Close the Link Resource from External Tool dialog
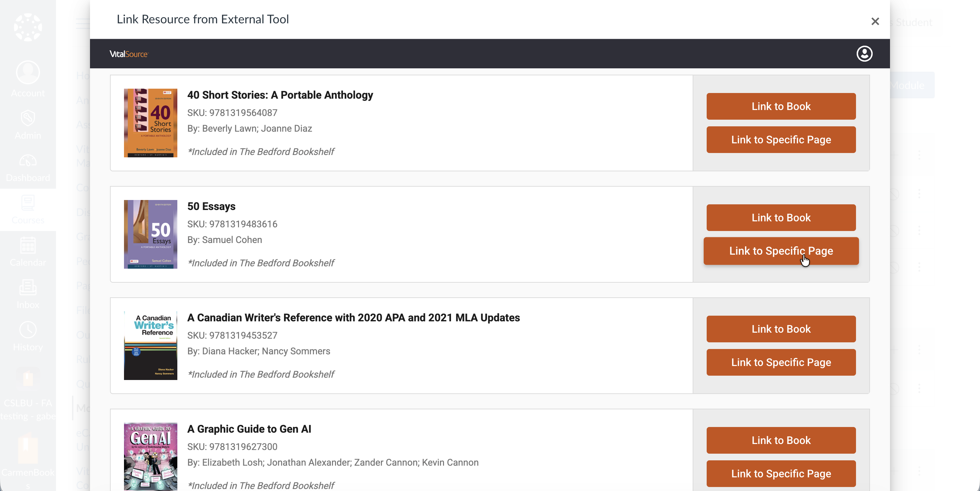The width and height of the screenshot is (980, 491). [x=875, y=21]
